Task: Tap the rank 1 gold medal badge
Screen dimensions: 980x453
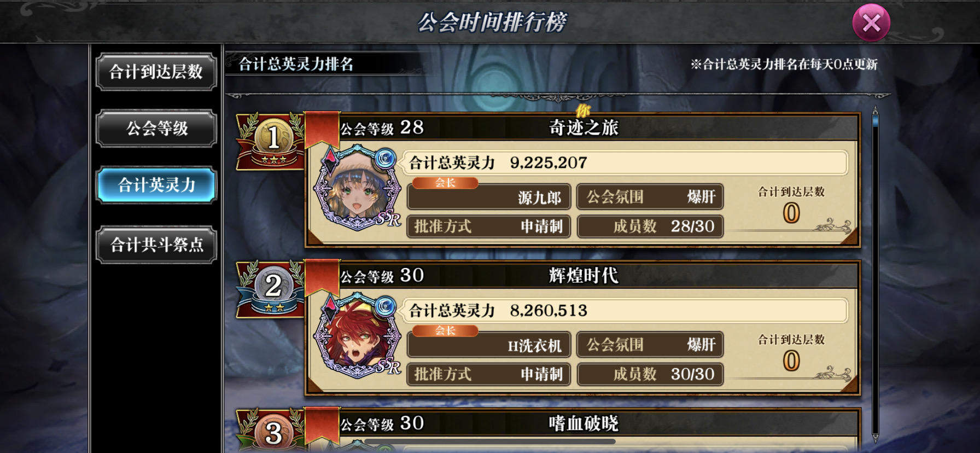Action: pos(272,141)
